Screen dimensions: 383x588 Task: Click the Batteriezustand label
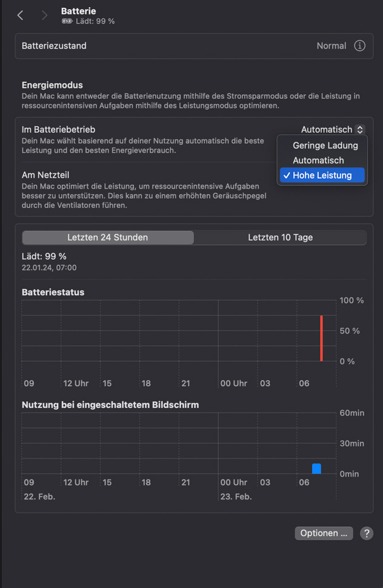pyautogui.click(x=54, y=45)
